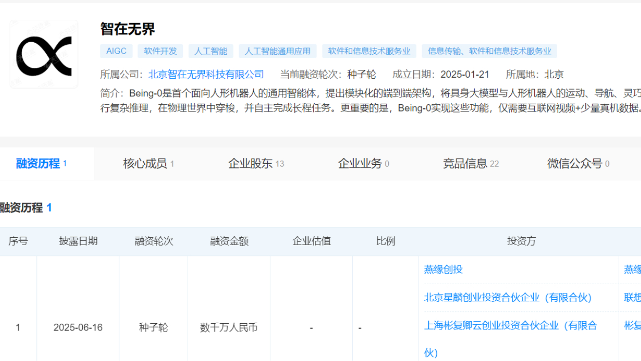The height and width of the screenshot is (361, 641).
Task: Click the 软件和信息技术服务业 tag
Action: click(x=369, y=51)
